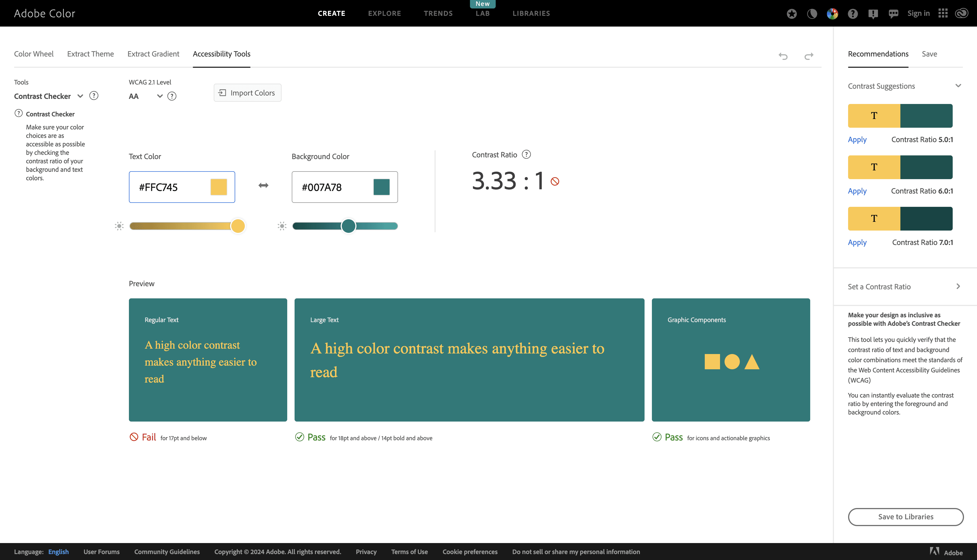This screenshot has width=977, height=560.
Task: Switch to the Save tab
Action: pos(929,54)
